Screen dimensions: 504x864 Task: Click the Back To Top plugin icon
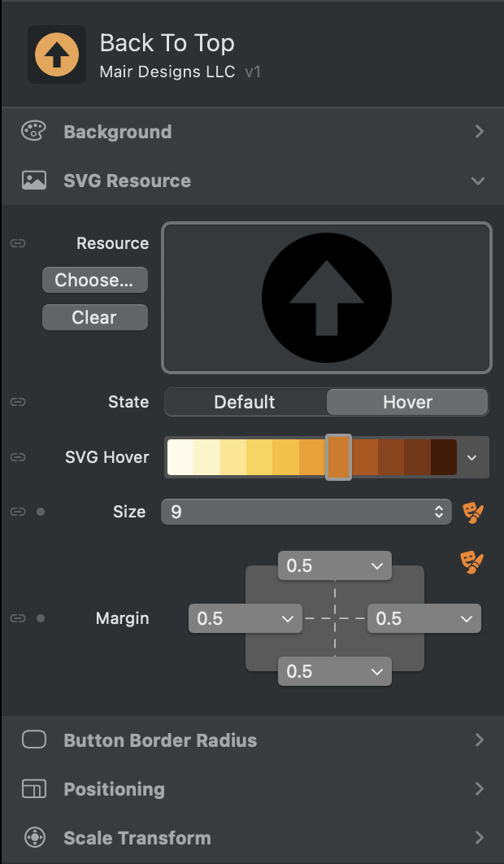coord(57,55)
